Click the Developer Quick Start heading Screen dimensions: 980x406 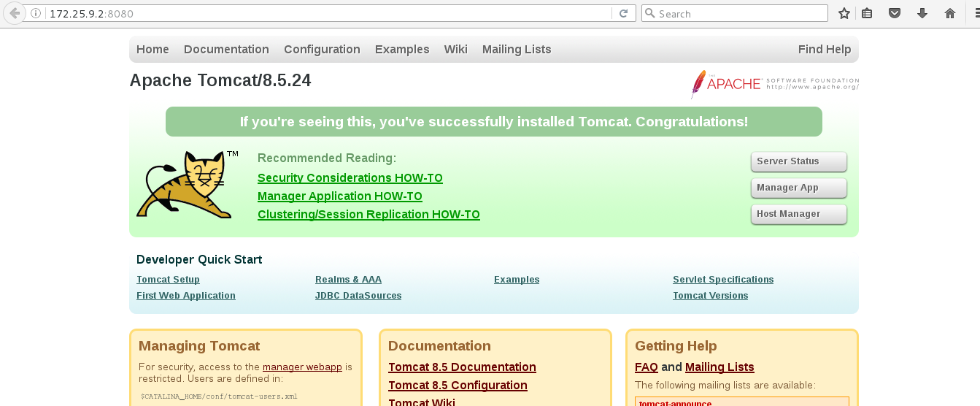199,259
